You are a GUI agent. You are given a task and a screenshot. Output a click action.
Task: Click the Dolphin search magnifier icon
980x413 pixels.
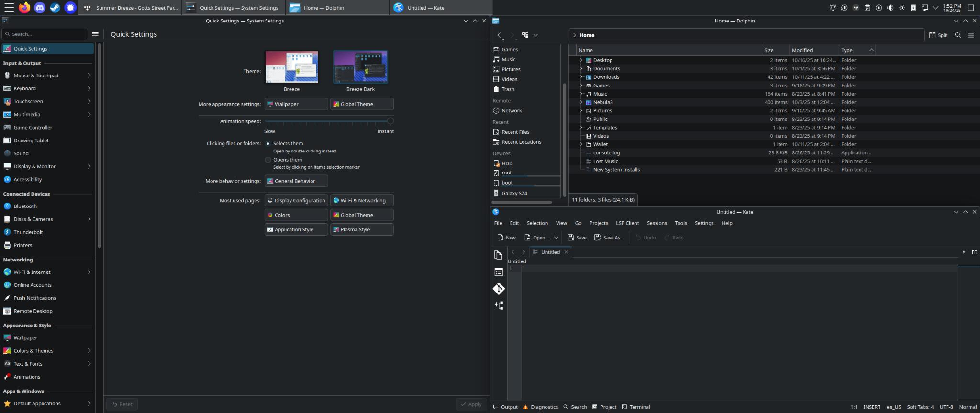click(x=958, y=35)
